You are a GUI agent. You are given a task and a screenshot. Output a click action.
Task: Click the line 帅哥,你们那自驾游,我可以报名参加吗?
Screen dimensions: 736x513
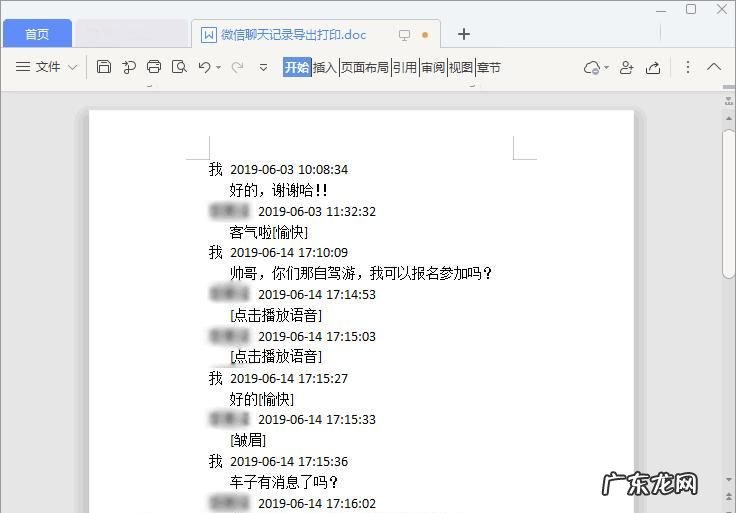click(x=360, y=273)
